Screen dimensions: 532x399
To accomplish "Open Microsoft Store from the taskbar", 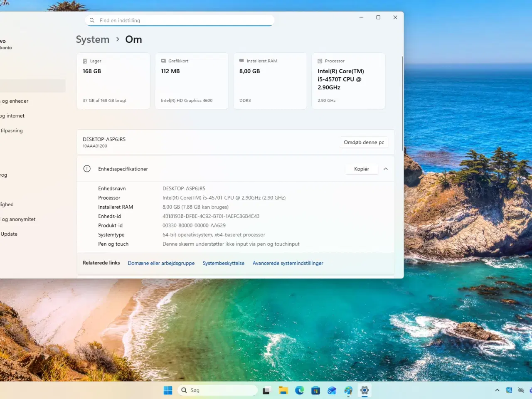I will (315, 390).
